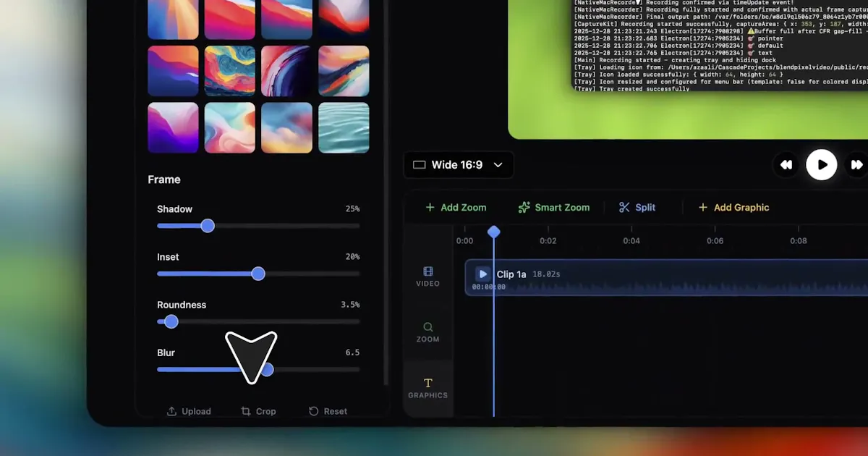The width and height of the screenshot is (868, 456).
Task: Click the plus icon beside Add Graphic
Action: tap(703, 208)
